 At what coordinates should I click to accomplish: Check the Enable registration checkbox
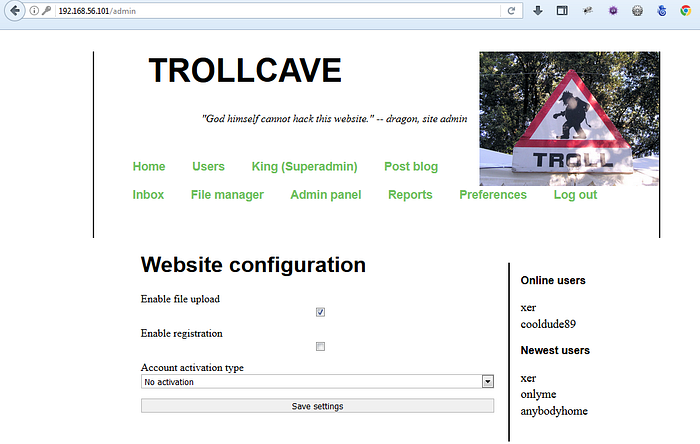(x=320, y=347)
